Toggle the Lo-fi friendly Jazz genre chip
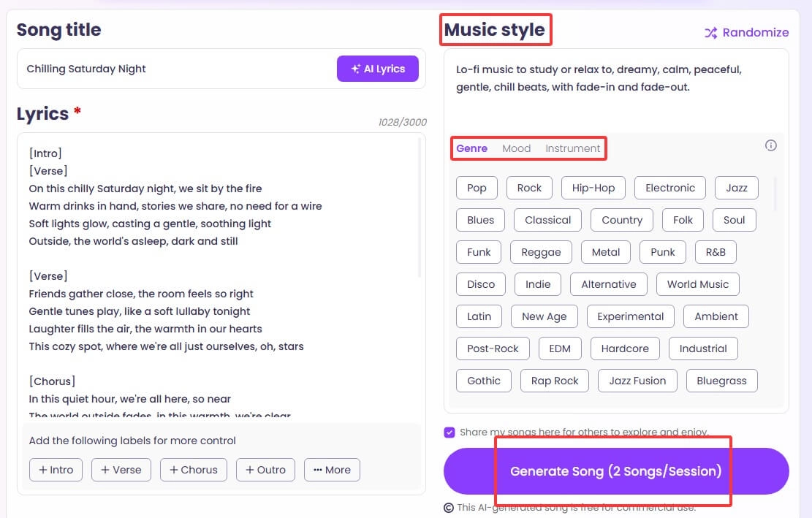The width and height of the screenshot is (812, 518). [x=736, y=188]
